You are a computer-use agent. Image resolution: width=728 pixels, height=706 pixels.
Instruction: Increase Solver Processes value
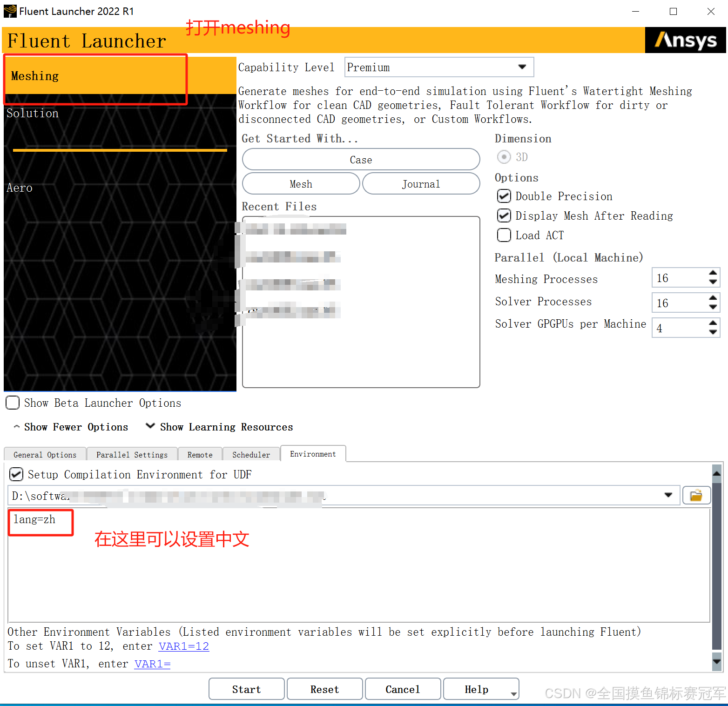[x=713, y=298]
